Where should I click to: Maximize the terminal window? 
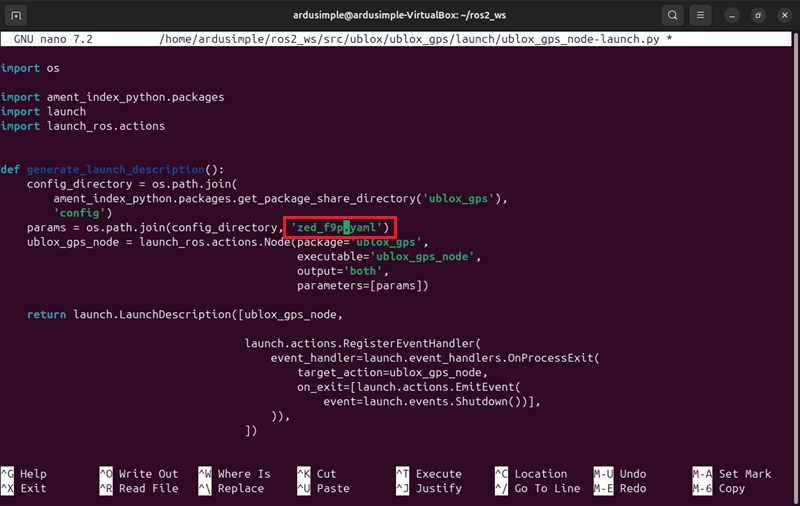pos(757,16)
